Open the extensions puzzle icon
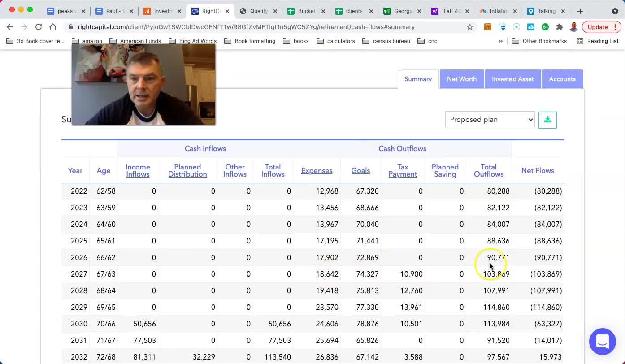The image size is (625, 364). pos(559,27)
